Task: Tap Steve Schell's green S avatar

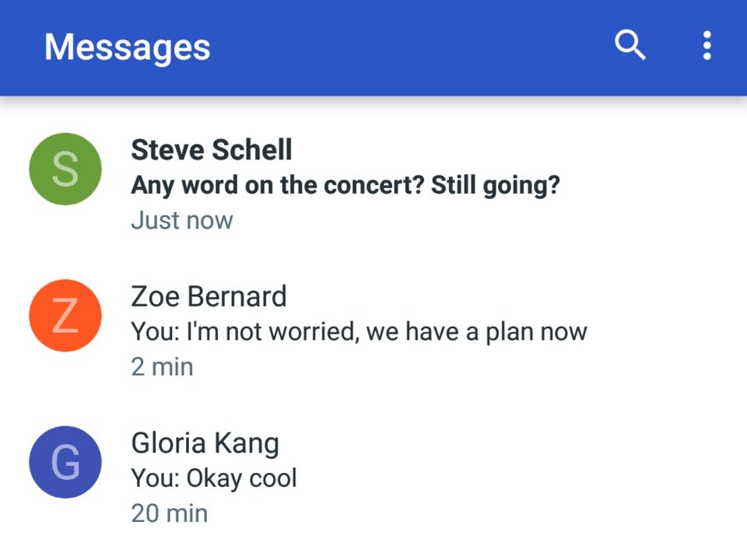Action: pos(65,170)
